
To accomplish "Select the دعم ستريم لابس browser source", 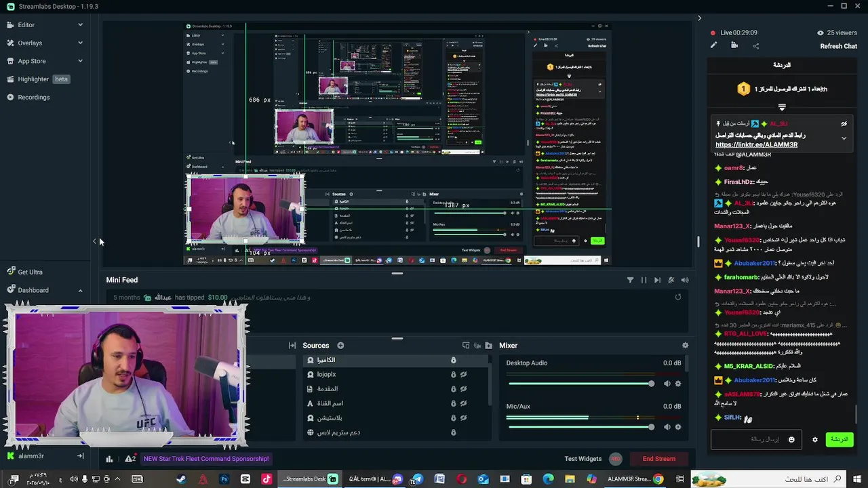I will point(396,432).
